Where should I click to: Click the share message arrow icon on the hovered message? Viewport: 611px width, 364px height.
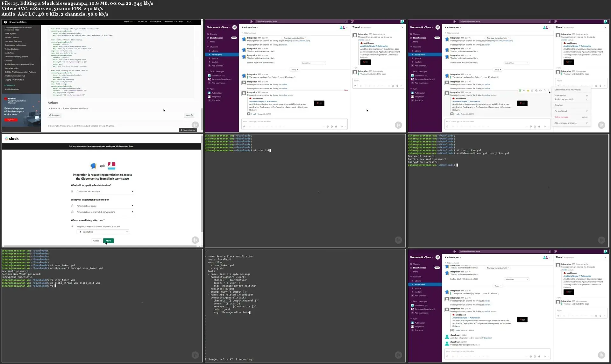pyautogui.click(x=540, y=90)
